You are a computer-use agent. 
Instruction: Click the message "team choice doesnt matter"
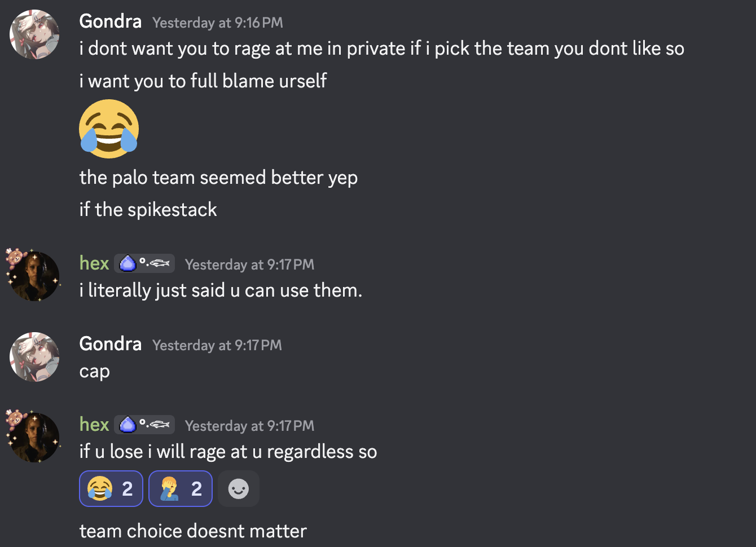tap(193, 531)
